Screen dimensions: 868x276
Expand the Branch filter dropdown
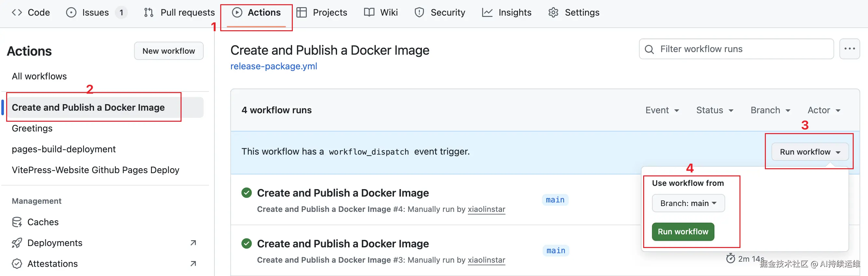770,110
